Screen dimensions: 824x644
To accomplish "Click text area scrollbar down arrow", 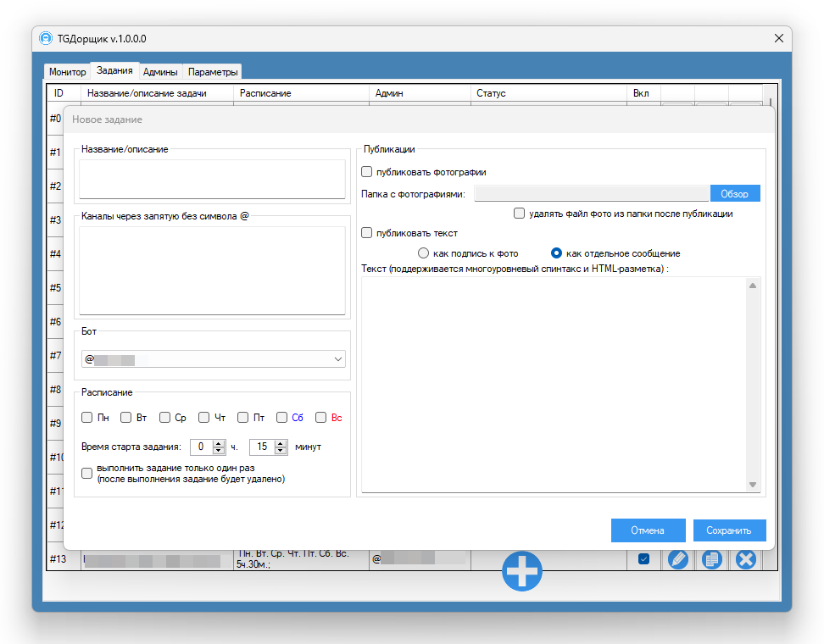I will pos(753,485).
